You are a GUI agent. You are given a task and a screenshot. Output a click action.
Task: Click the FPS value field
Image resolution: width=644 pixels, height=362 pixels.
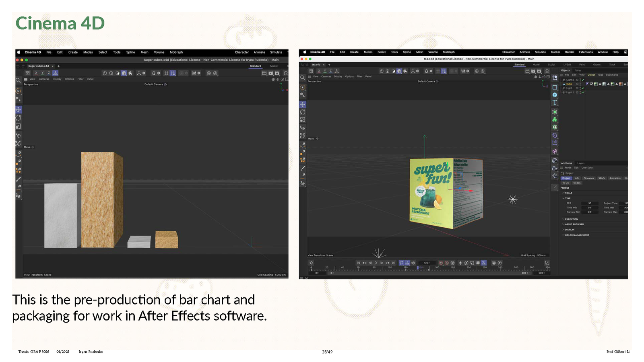click(590, 204)
